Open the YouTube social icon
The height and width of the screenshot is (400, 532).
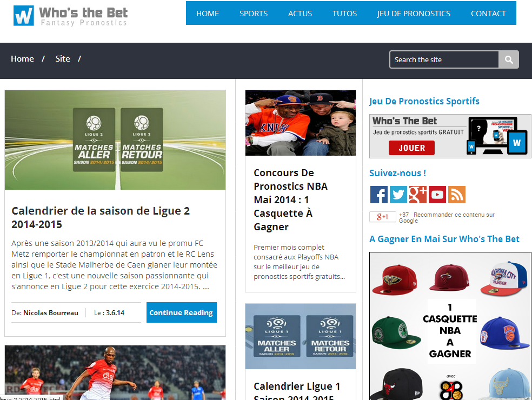[437, 195]
